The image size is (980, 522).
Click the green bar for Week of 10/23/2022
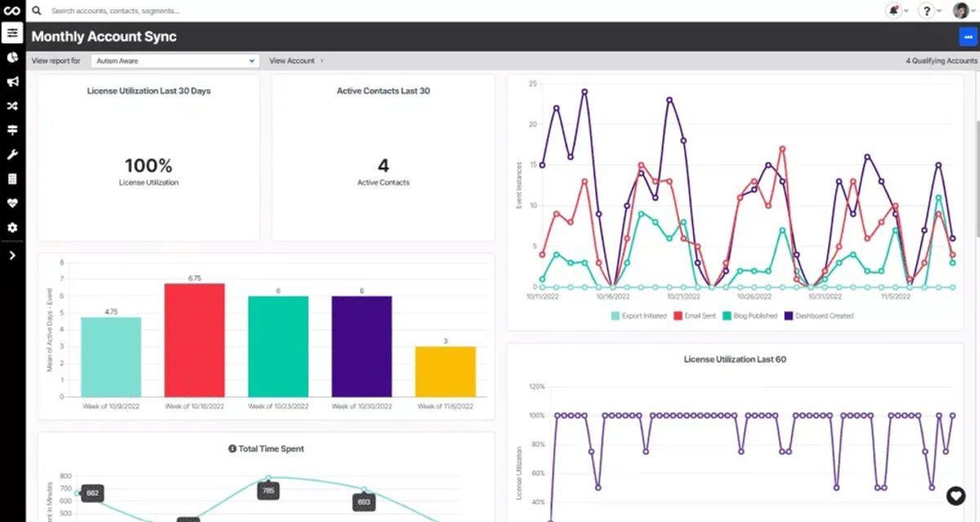(x=278, y=346)
